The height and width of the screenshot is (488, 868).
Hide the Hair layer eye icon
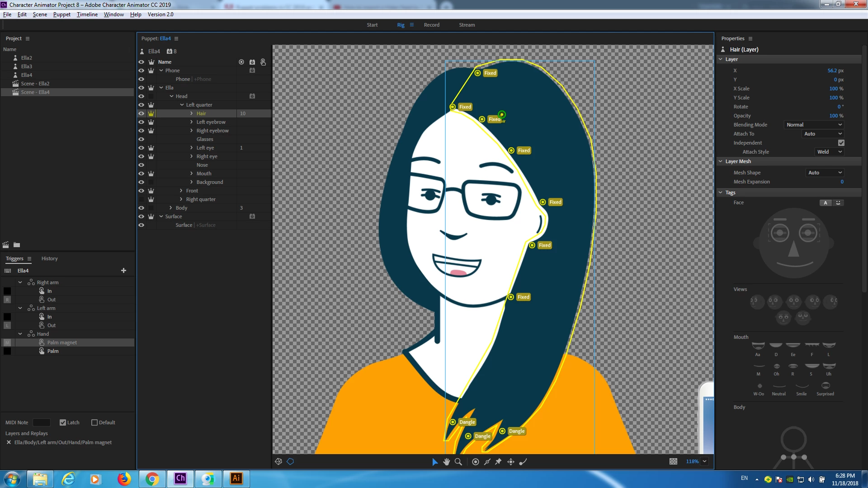(141, 113)
